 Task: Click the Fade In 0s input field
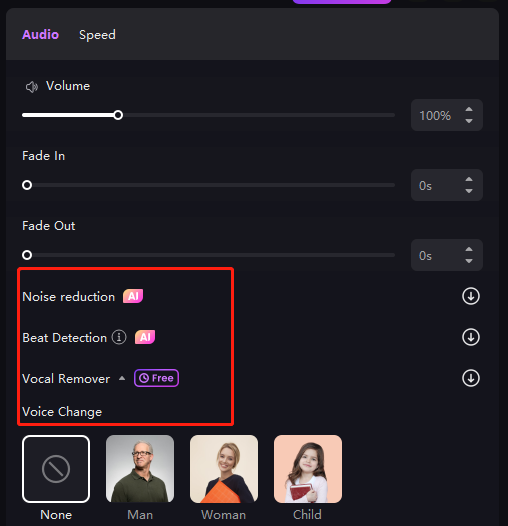[447, 185]
